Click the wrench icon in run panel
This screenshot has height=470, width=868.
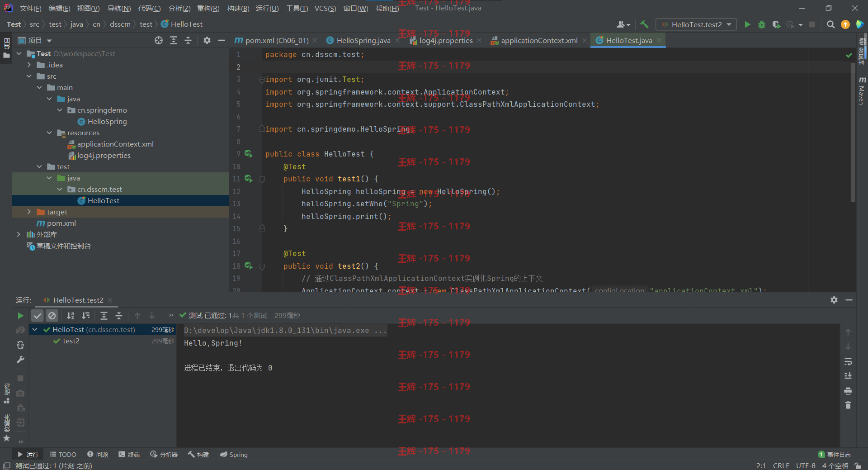pos(20,360)
